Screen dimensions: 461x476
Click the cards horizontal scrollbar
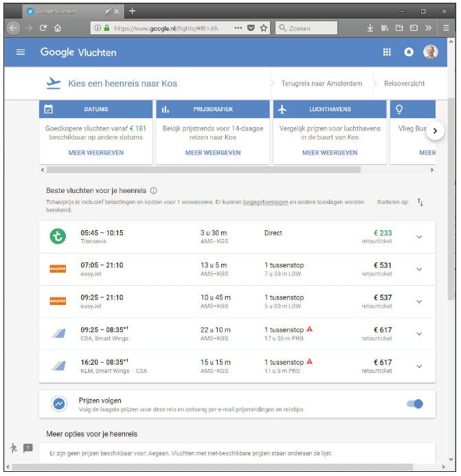(x=203, y=170)
